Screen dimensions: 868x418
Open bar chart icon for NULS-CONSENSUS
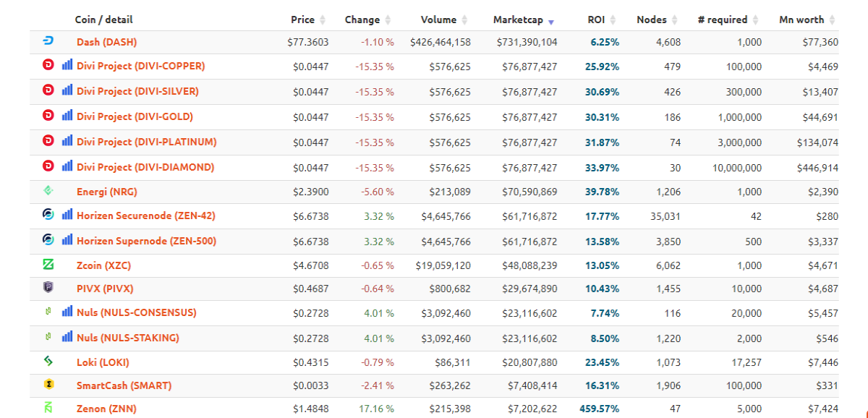tap(67, 312)
